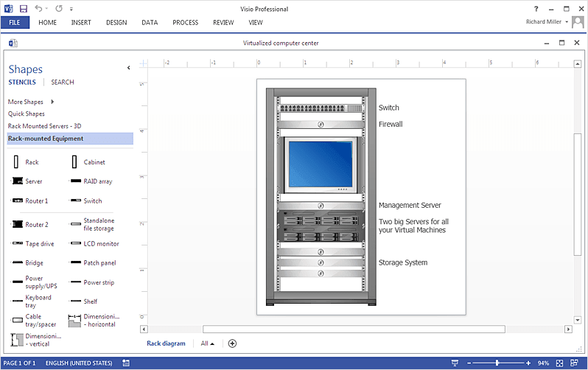Screen dimensions: 588x370
Task: Fit page to current window icon
Action: tap(559, 363)
